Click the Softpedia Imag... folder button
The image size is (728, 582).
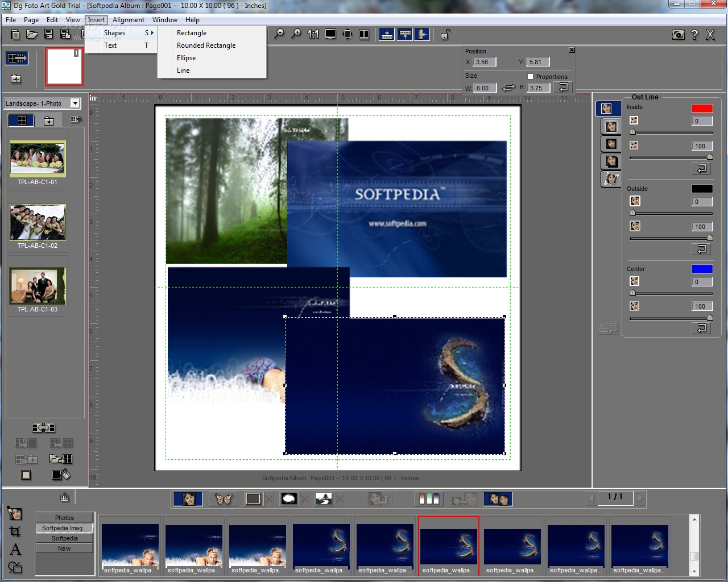click(64, 528)
